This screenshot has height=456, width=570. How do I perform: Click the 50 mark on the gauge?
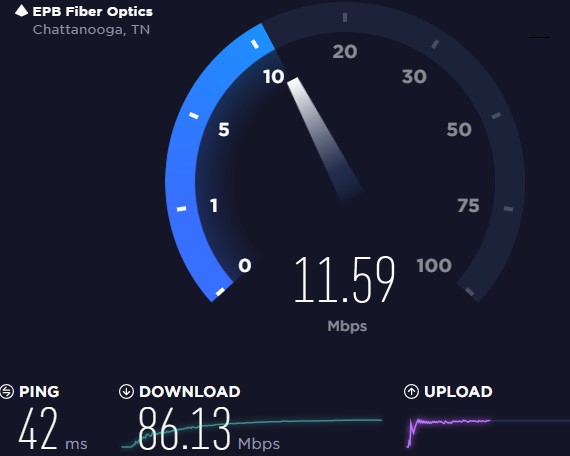[459, 129]
